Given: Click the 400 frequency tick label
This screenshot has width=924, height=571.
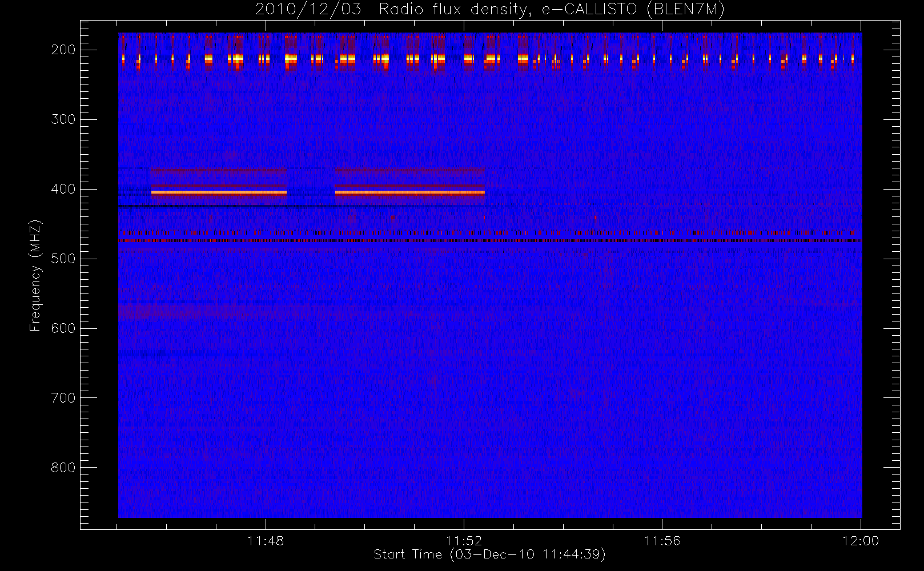Looking at the screenshot, I should (63, 189).
